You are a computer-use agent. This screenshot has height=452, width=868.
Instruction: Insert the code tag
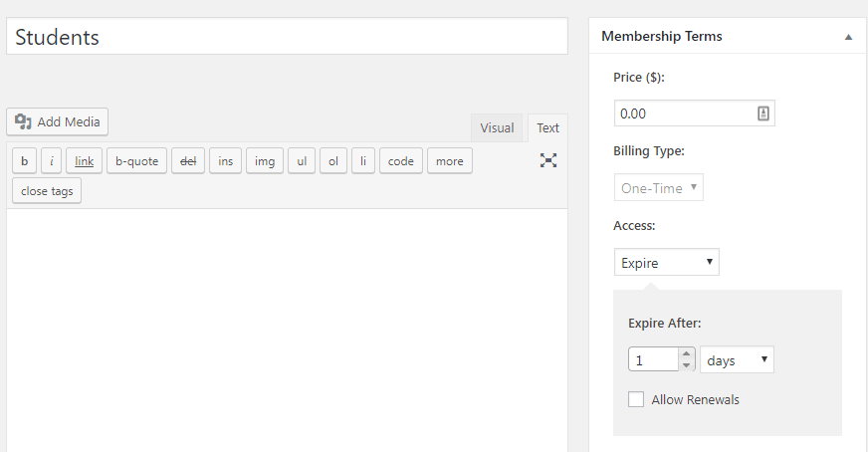point(401,161)
